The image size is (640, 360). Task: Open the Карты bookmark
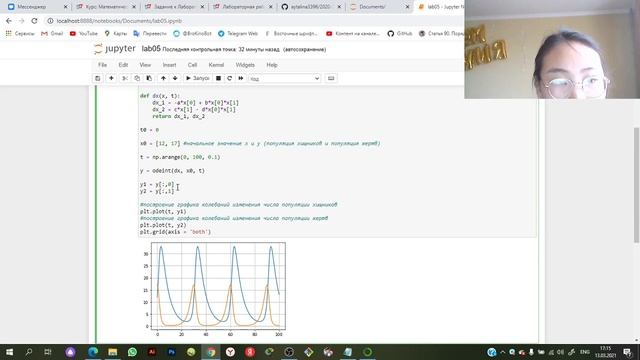(116, 33)
